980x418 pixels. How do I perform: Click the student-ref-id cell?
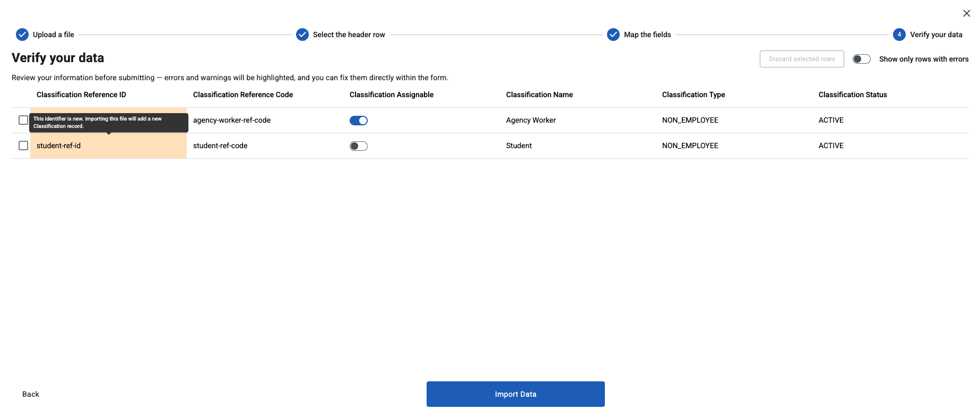point(108,146)
